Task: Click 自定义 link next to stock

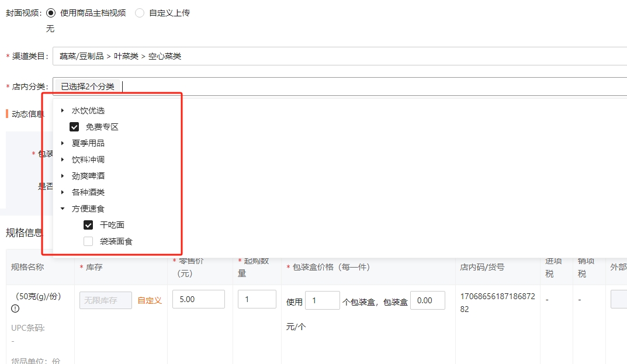Action: 150,300
